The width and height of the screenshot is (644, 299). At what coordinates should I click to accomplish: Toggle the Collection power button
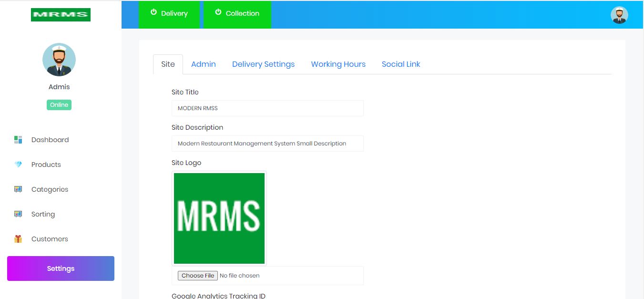(x=237, y=14)
